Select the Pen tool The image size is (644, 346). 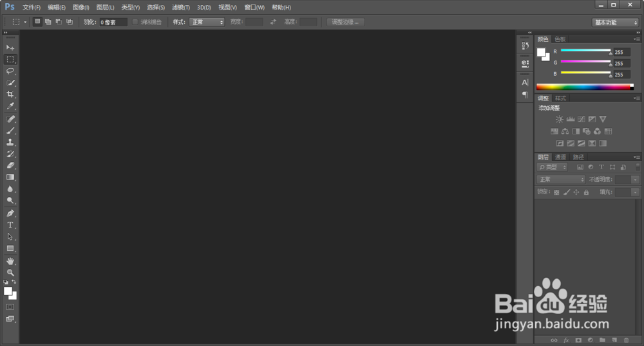pyautogui.click(x=10, y=213)
